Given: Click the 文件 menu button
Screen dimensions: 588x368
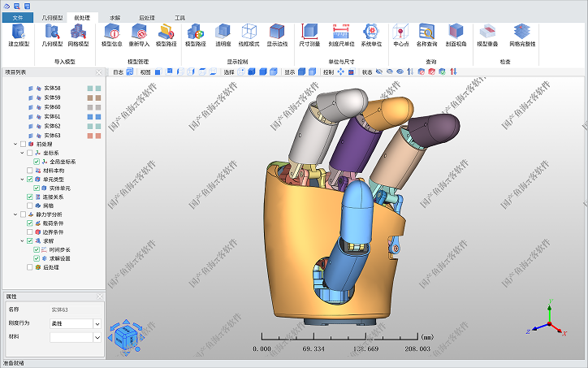Looking at the screenshot, I should click(x=18, y=16).
